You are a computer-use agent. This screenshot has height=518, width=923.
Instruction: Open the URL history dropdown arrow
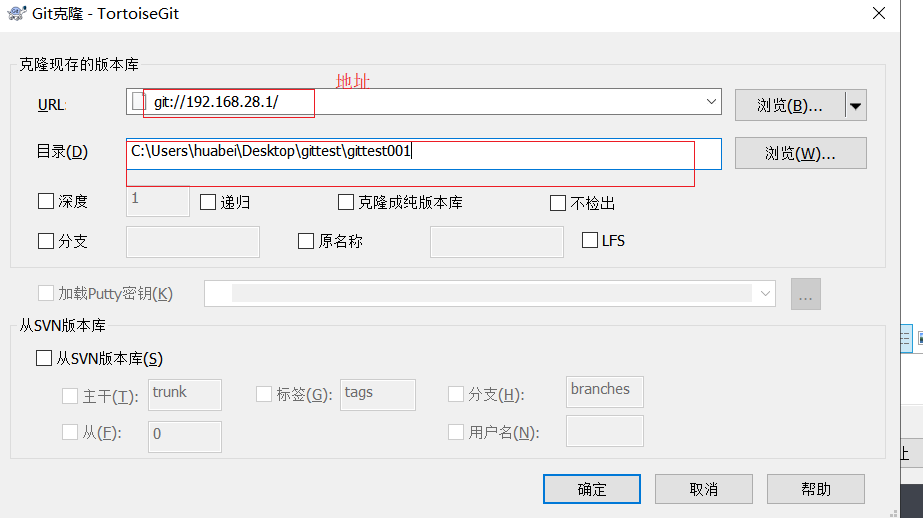[711, 101]
